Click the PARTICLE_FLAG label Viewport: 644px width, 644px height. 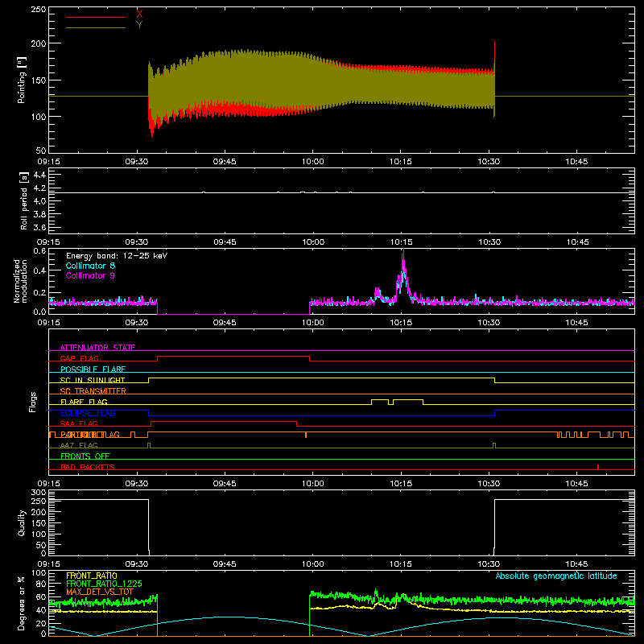pos(90,434)
